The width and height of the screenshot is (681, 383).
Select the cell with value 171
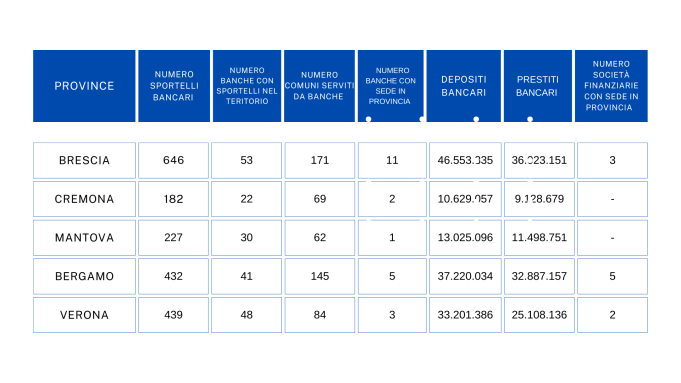tap(320, 161)
